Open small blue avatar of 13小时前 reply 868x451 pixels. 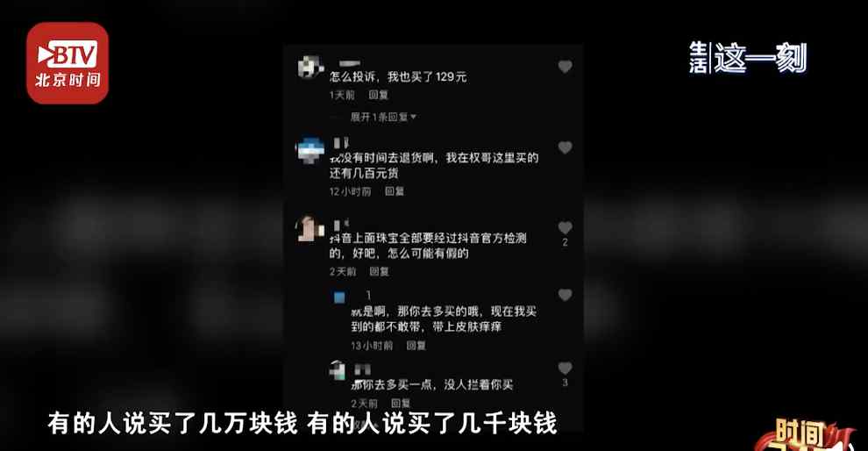click(338, 298)
